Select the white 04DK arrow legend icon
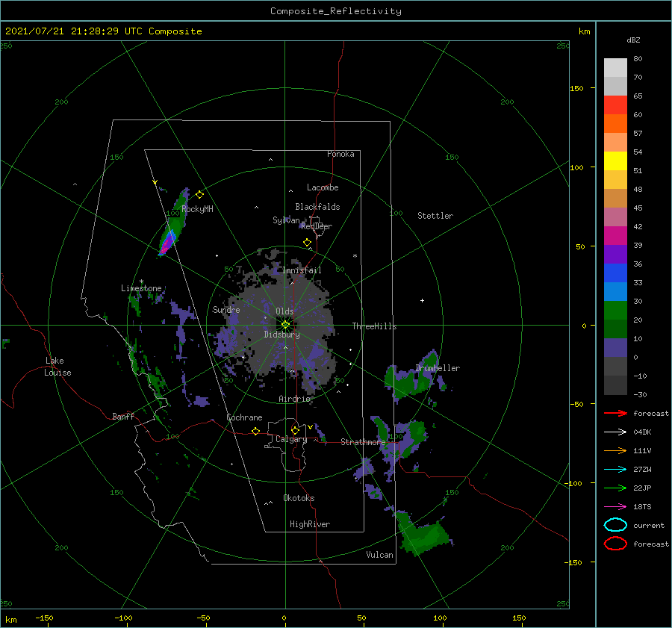 (x=615, y=432)
